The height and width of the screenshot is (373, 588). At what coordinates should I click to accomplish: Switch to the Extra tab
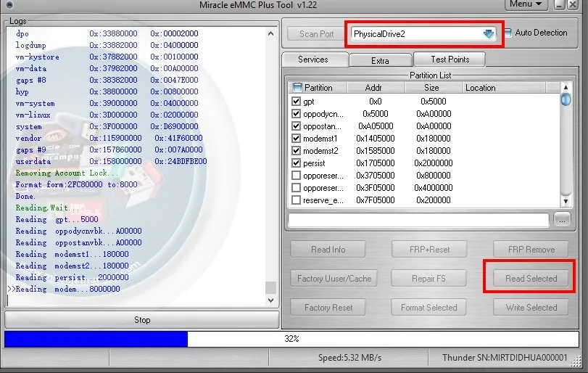(380, 60)
